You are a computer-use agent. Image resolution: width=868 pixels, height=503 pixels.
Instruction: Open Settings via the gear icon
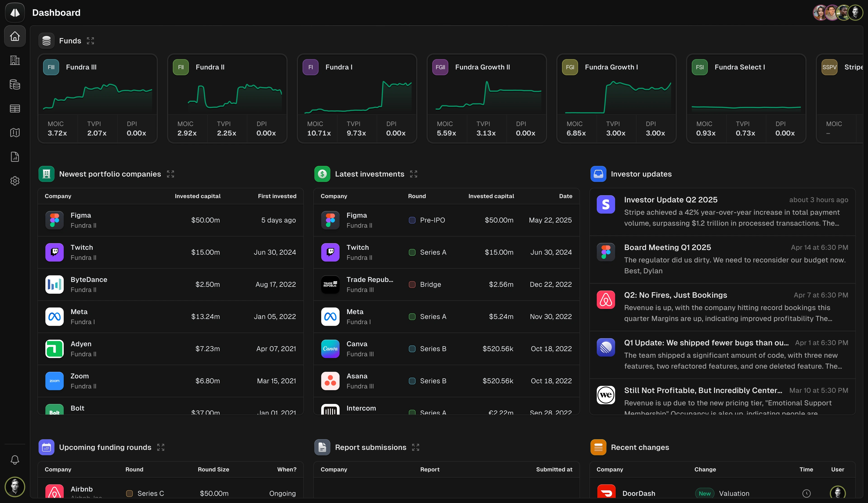(14, 181)
